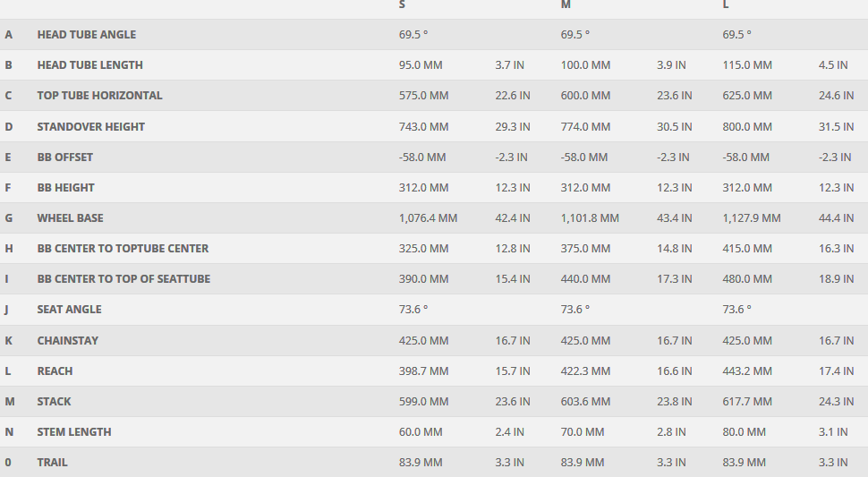The width and height of the screenshot is (868, 477).
Task: Select the 600.0 MM top tube value
Action: [585, 96]
